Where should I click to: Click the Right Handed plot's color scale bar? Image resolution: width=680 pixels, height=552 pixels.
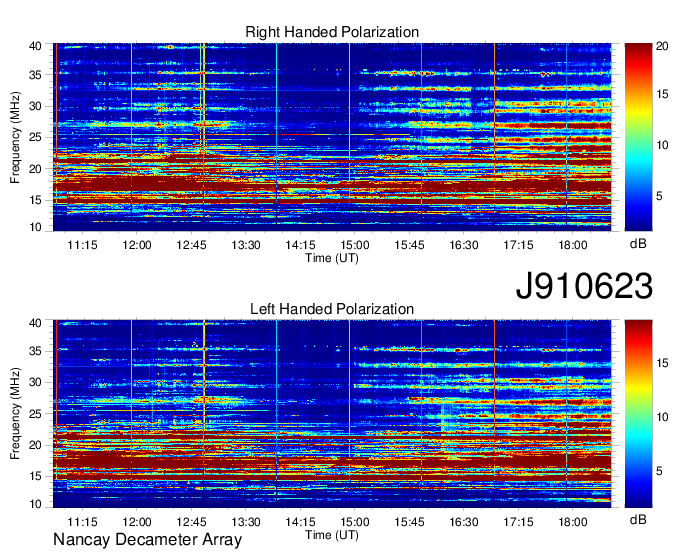point(638,137)
